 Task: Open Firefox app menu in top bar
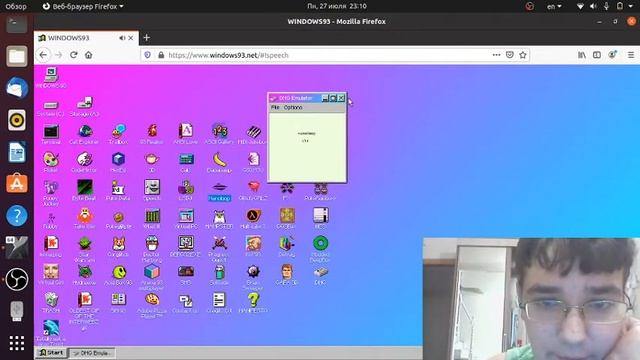(83, 6)
